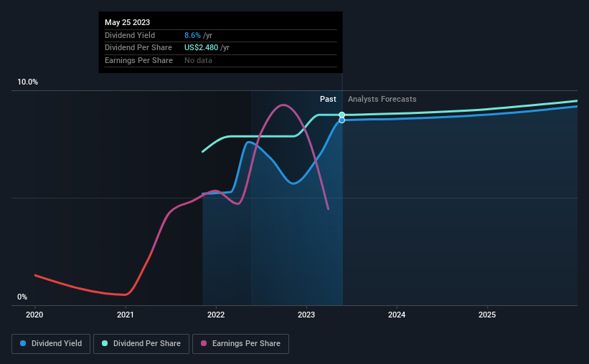Click the pink Earnings Per Share legend dot
The width and height of the screenshot is (589, 364).
(204, 343)
